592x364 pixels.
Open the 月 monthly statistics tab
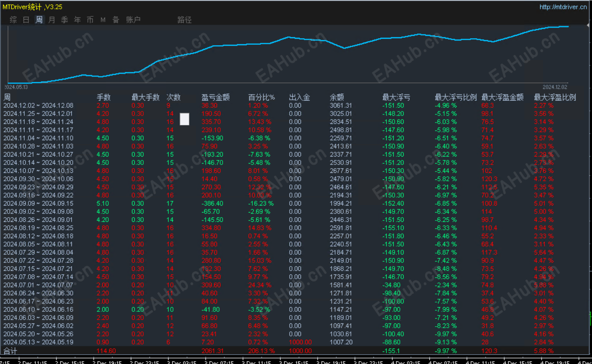(52, 20)
